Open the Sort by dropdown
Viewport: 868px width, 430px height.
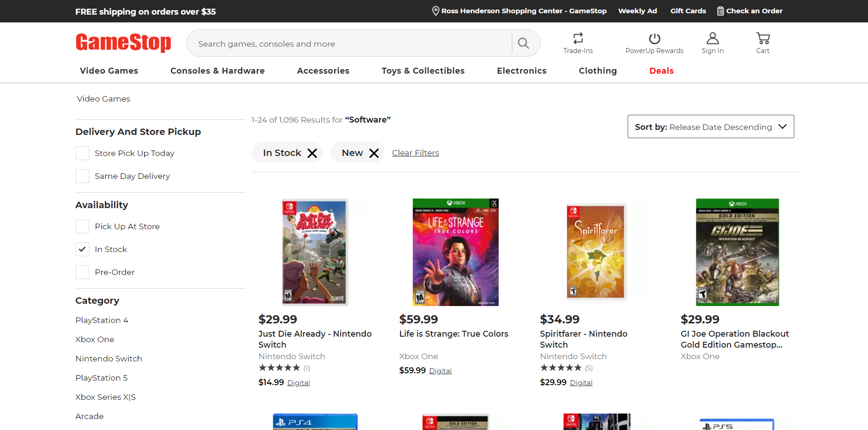(711, 127)
